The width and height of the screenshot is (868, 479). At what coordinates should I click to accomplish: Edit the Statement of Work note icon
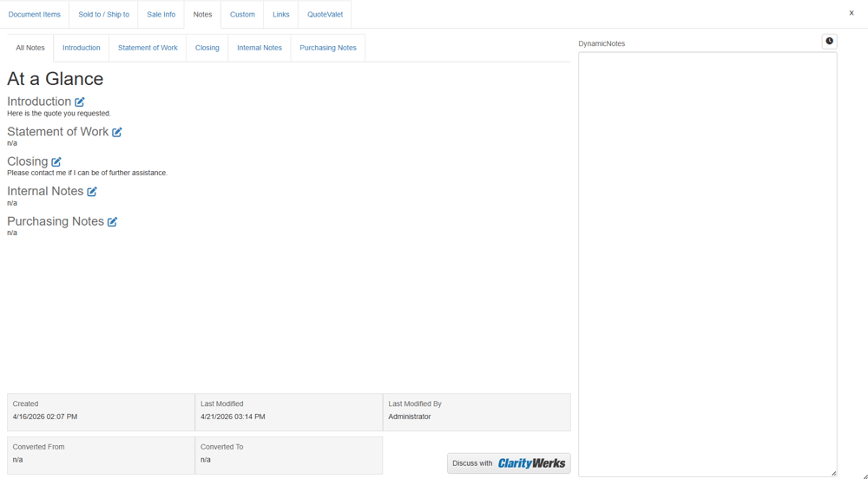[x=117, y=132]
